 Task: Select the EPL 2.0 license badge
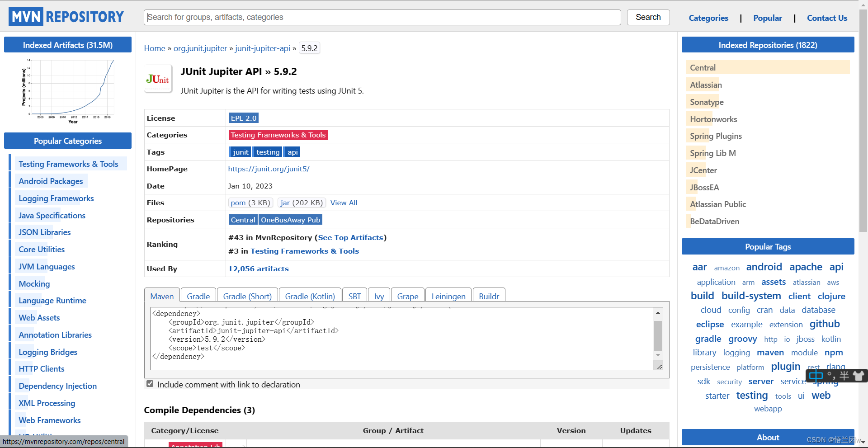pos(244,118)
